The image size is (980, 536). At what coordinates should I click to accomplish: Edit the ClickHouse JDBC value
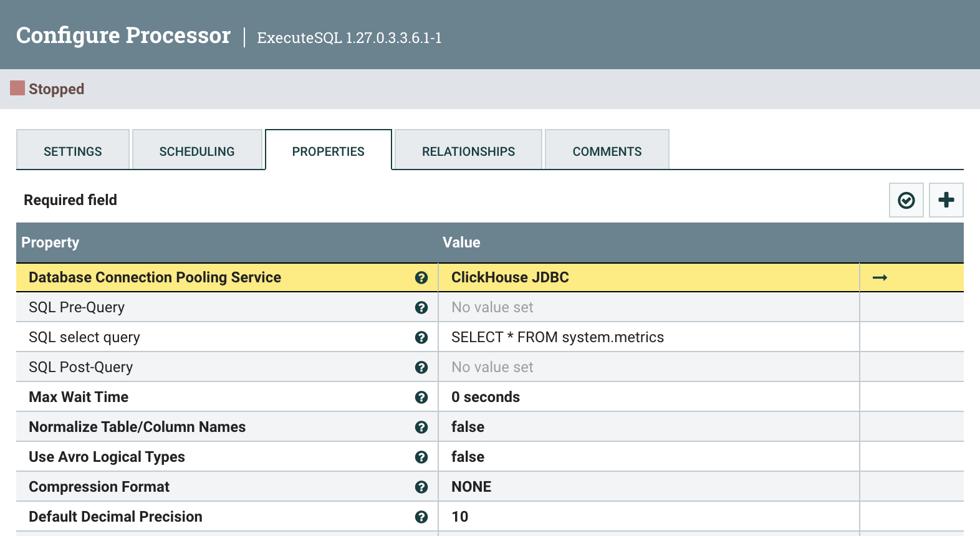tap(649, 277)
